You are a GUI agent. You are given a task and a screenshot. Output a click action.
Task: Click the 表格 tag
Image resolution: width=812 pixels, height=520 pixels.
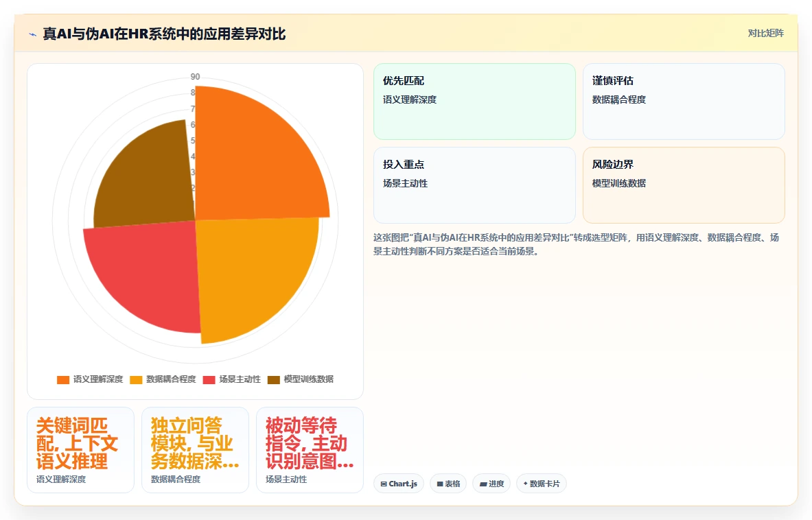448,484
